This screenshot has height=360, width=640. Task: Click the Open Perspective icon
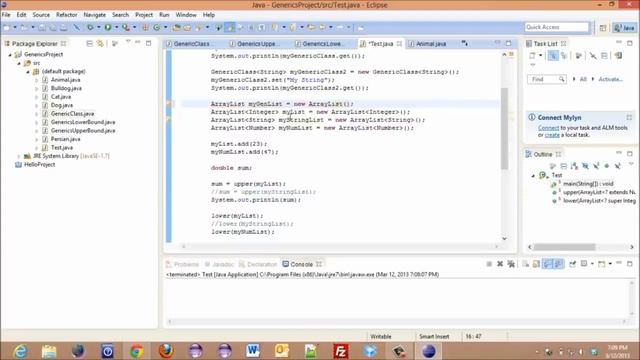[603, 28]
